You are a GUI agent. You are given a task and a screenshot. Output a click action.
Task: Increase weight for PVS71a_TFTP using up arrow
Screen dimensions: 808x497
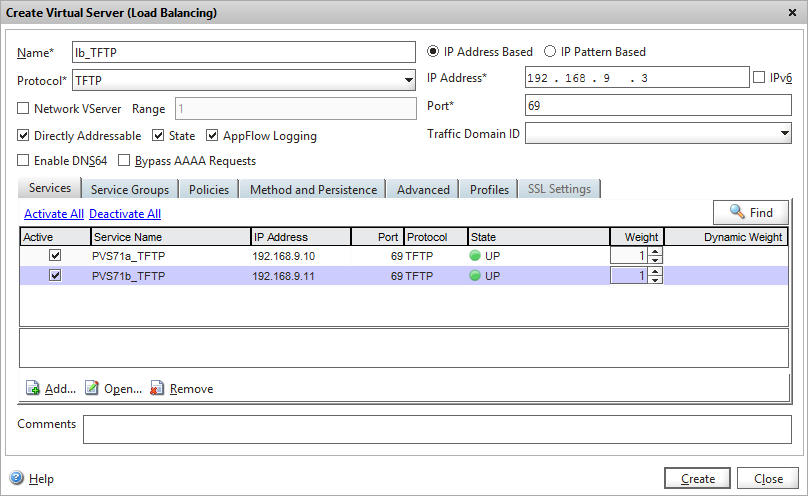(x=655, y=251)
